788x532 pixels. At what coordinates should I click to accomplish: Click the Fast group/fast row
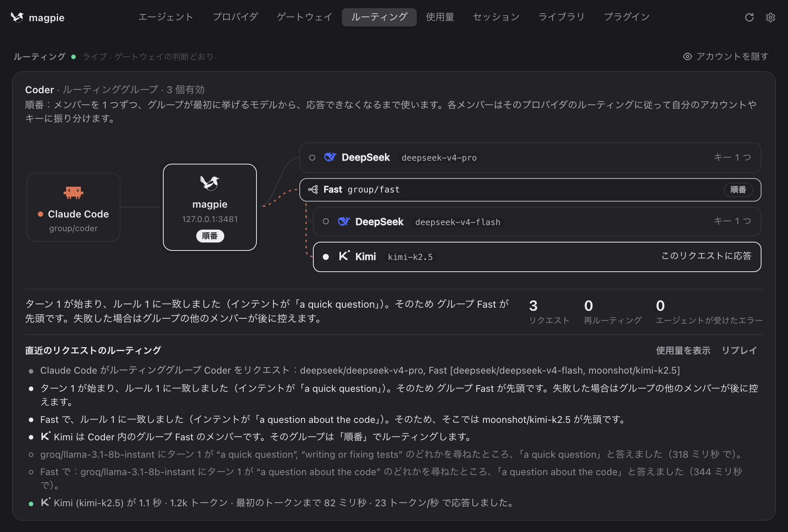[530, 190]
